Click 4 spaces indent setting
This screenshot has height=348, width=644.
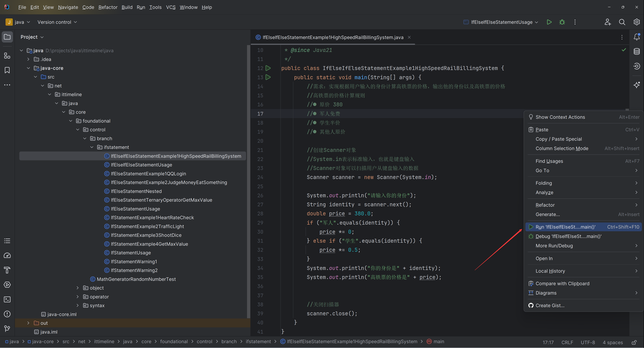pyautogui.click(x=613, y=342)
